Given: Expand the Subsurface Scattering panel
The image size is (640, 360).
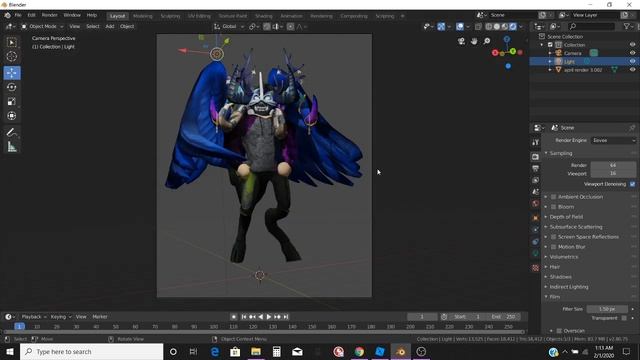Looking at the screenshot, I should point(576,227).
